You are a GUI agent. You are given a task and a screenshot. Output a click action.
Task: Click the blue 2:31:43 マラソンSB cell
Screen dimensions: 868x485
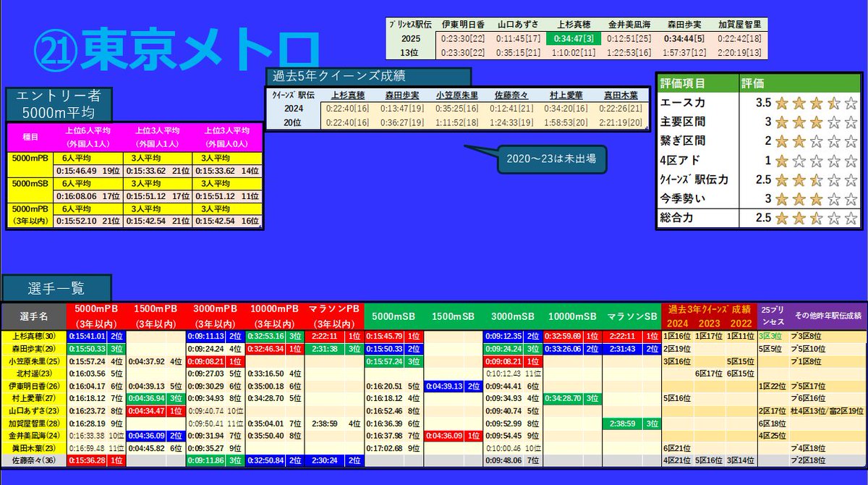[622, 349]
